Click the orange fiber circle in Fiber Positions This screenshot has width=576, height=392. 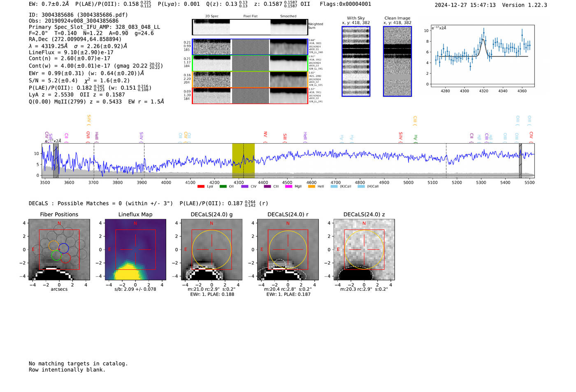54,246
